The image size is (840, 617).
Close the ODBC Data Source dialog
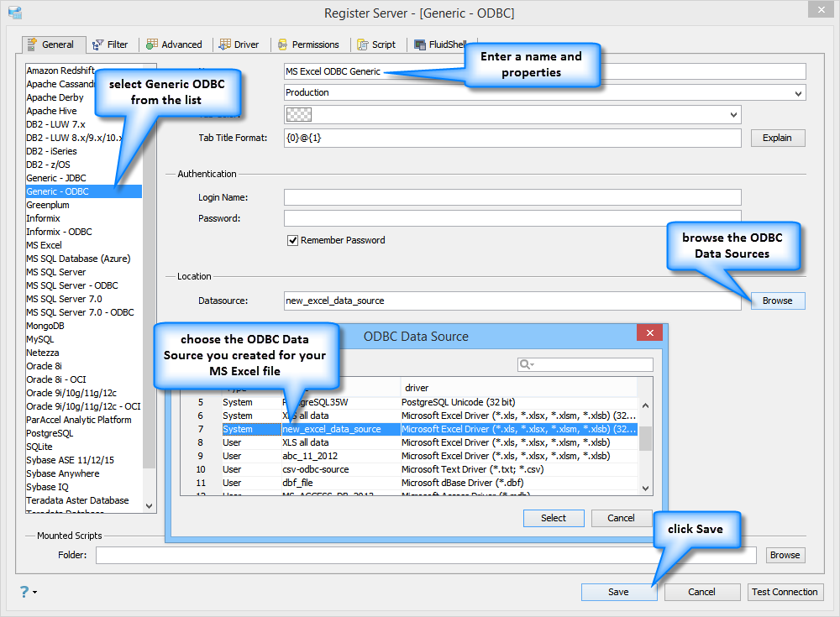650,332
